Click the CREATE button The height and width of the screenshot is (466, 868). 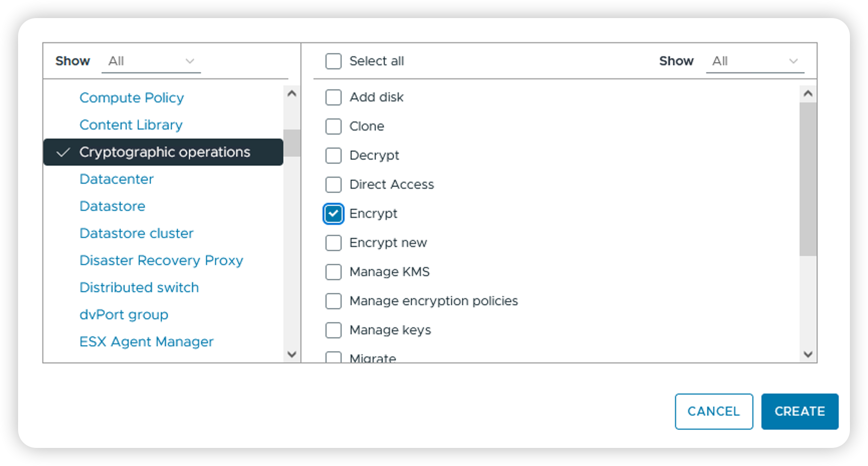(x=799, y=411)
